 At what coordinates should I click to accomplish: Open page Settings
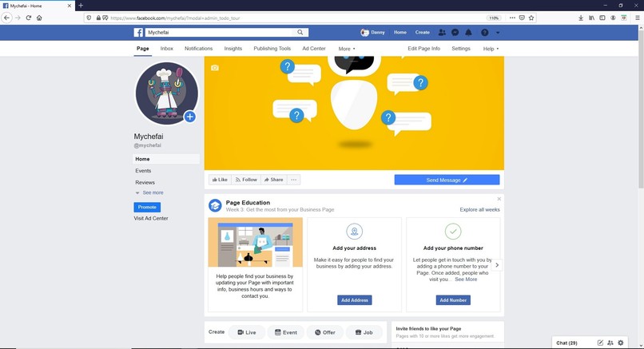tap(461, 49)
